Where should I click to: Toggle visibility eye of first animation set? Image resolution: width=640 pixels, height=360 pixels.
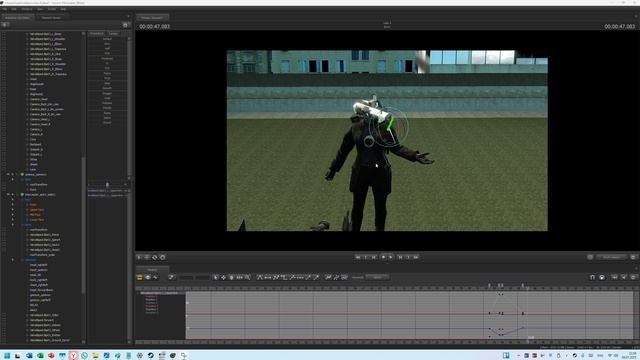7,175
